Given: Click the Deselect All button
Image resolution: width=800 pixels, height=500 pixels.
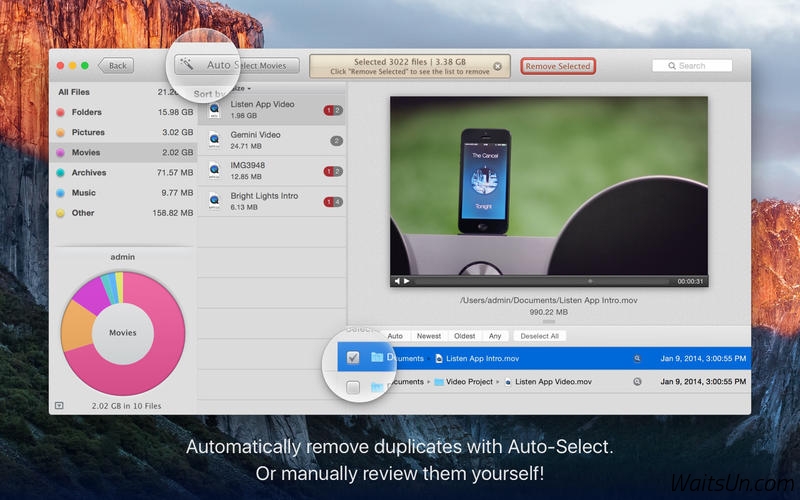Looking at the screenshot, I should point(539,336).
